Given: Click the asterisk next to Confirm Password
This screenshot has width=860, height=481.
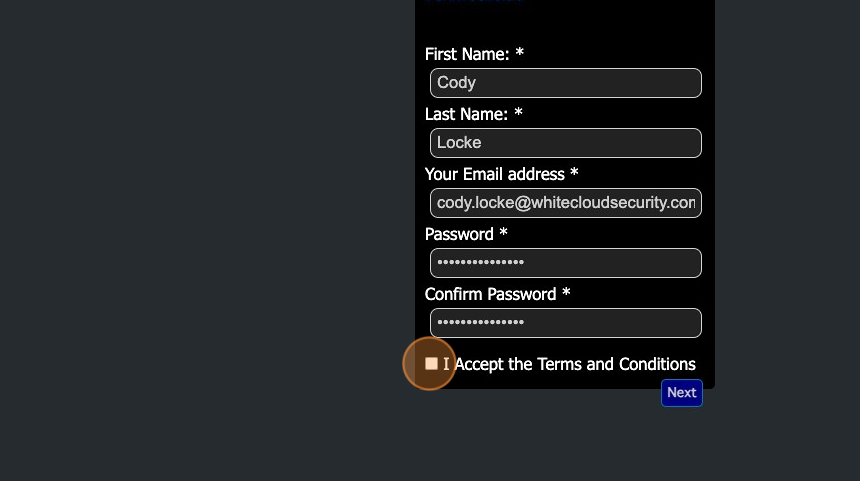Looking at the screenshot, I should pyautogui.click(x=566, y=293).
